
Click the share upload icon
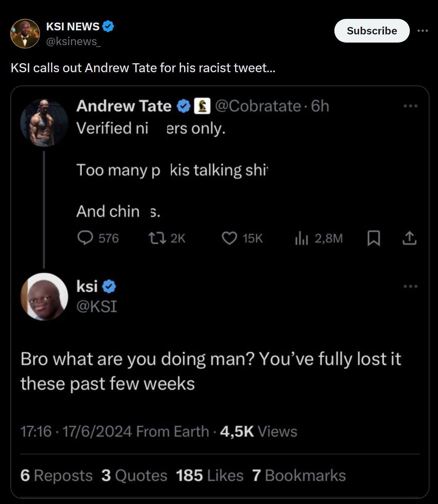tap(409, 238)
